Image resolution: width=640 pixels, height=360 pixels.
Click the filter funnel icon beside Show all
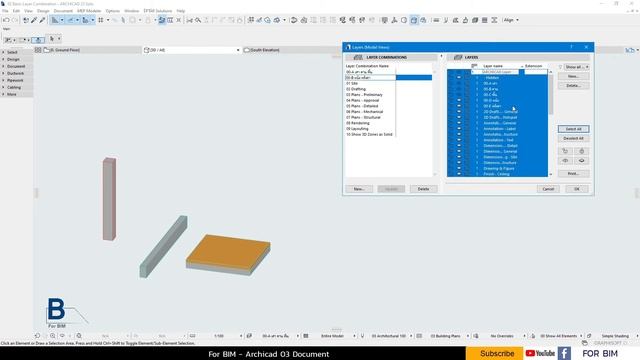click(x=560, y=67)
